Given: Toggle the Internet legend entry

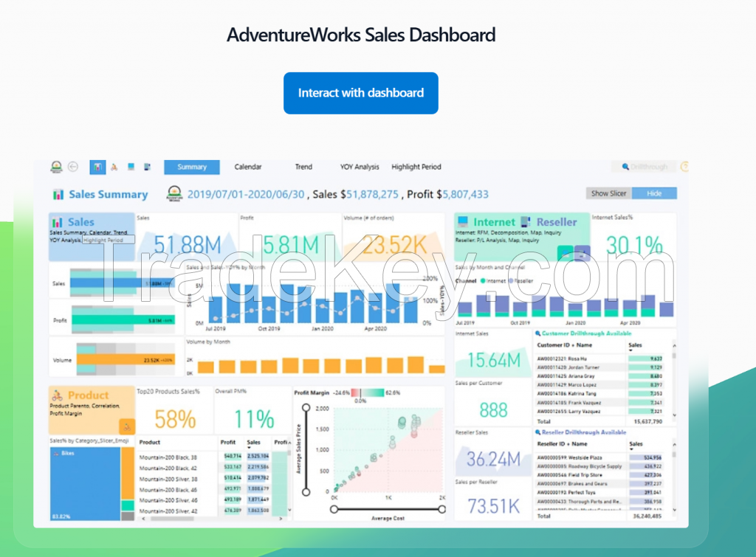Looking at the screenshot, I should pyautogui.click(x=493, y=281).
